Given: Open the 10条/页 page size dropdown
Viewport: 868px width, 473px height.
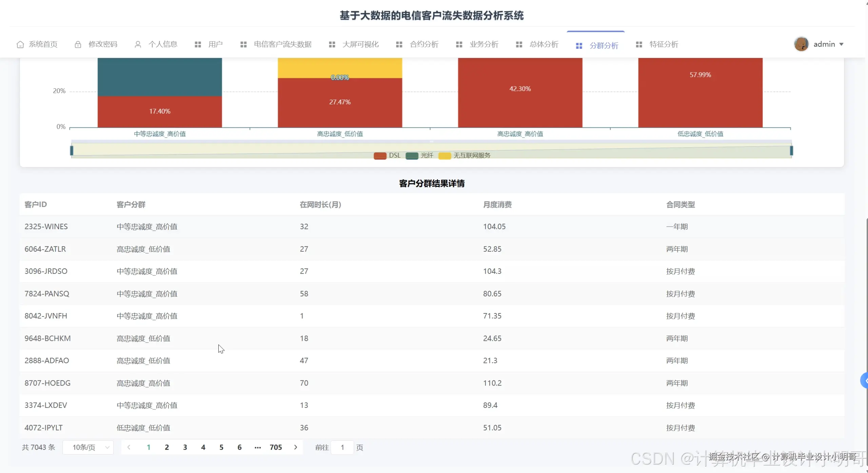Looking at the screenshot, I should [x=88, y=447].
